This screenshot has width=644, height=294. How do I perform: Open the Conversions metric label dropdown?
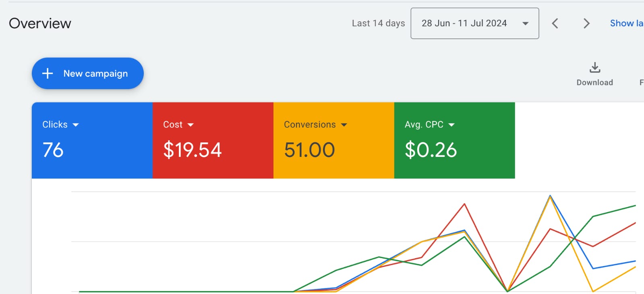tap(310, 125)
